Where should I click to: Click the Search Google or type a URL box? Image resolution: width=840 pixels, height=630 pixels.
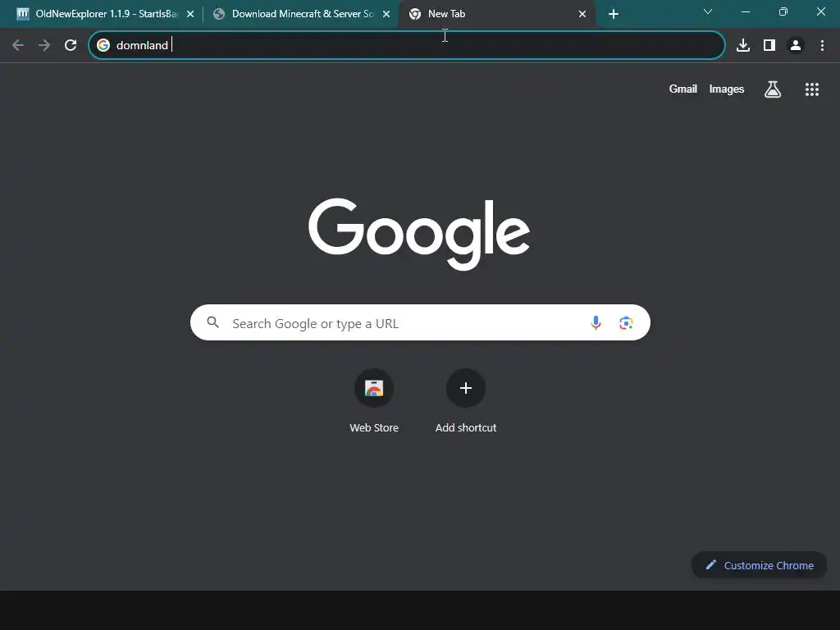click(420, 322)
